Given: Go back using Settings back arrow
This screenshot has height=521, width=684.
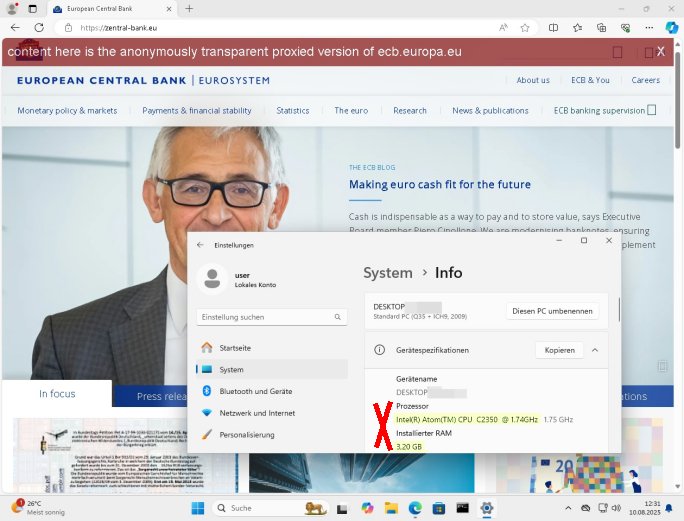Looking at the screenshot, I should (x=200, y=245).
